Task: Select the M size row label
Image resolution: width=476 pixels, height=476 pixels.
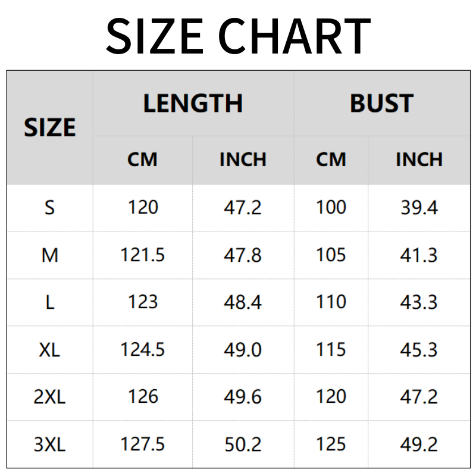Action: point(50,255)
